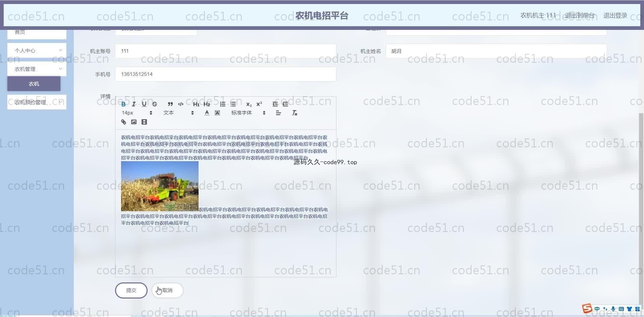This screenshot has height=317, width=644.
Task: Insert an image into the editor
Action: [134, 122]
